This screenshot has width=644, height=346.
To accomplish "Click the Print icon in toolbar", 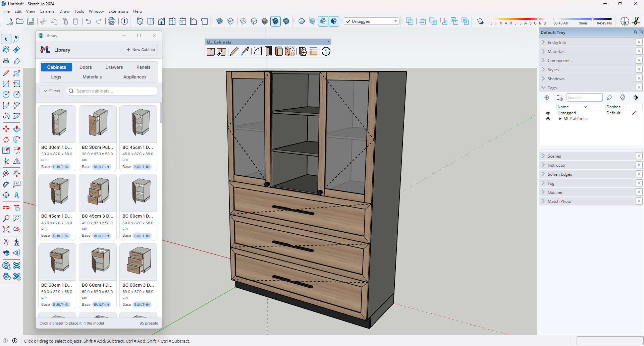I will point(112,21).
